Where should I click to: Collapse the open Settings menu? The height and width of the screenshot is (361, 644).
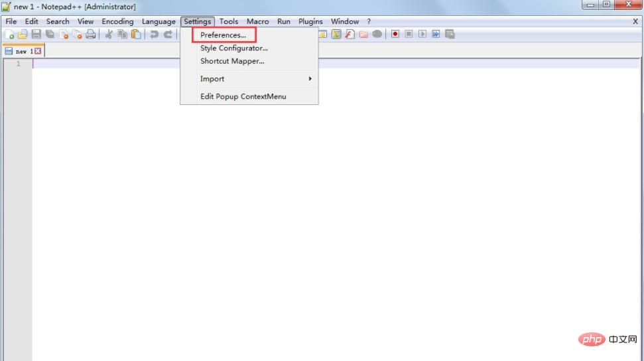click(198, 21)
